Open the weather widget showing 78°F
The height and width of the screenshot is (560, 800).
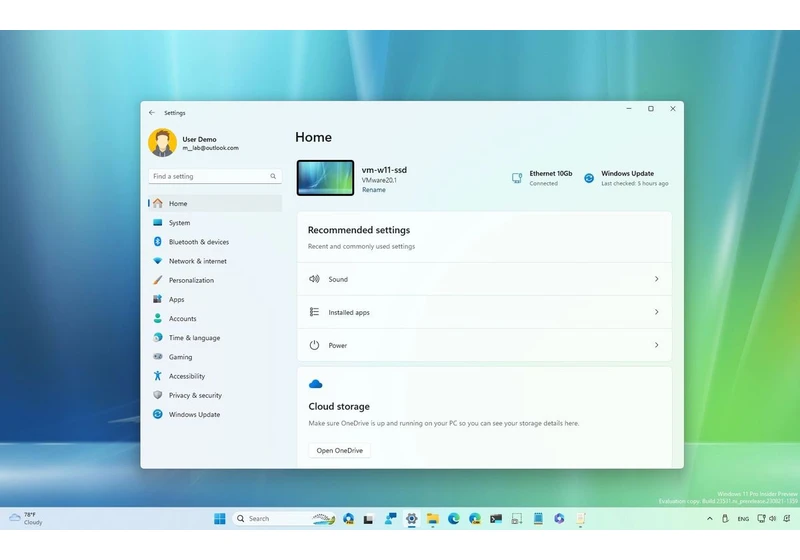pos(26,519)
